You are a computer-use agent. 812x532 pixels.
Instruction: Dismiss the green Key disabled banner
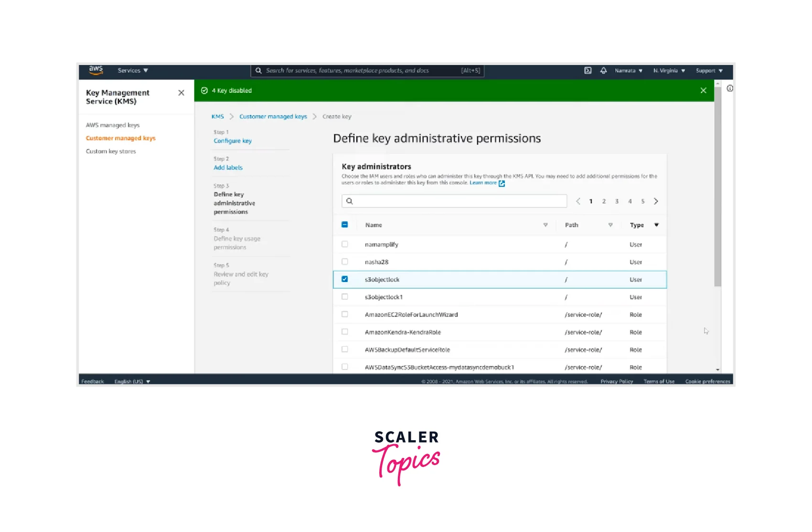[703, 90]
